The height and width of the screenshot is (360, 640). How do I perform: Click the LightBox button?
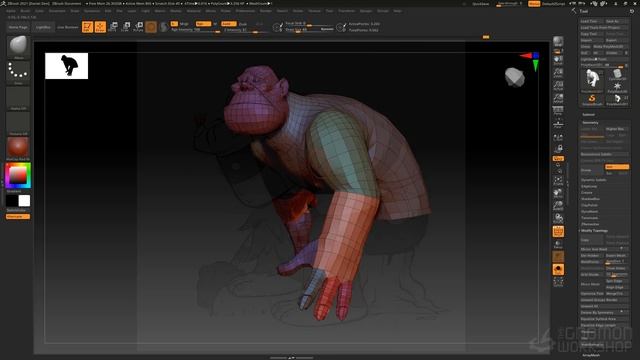[43, 27]
